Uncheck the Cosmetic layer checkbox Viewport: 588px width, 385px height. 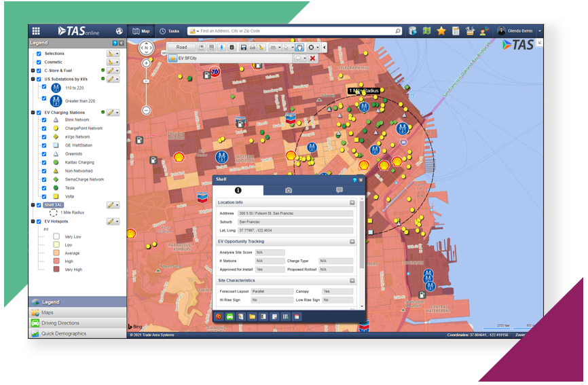39,62
